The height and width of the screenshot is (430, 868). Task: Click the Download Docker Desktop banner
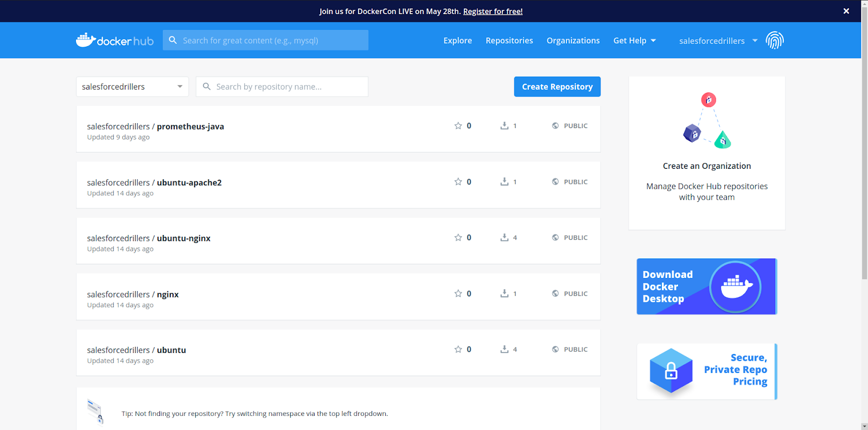click(707, 287)
